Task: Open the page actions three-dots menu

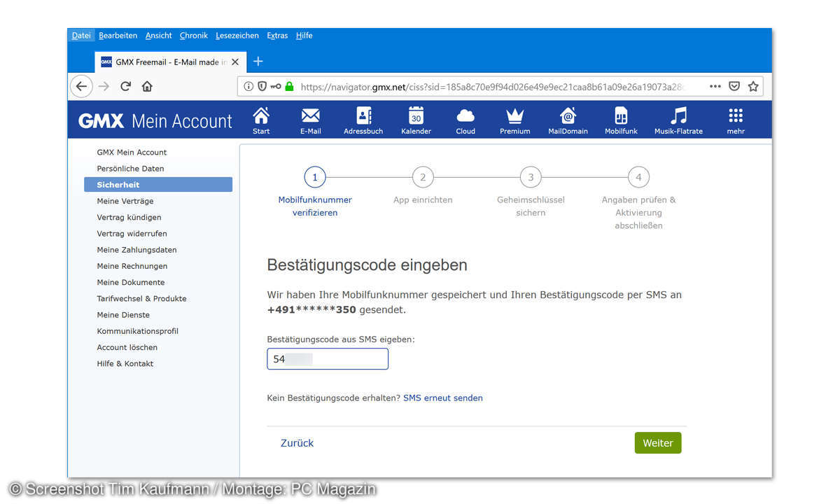Action: pyautogui.click(x=715, y=87)
